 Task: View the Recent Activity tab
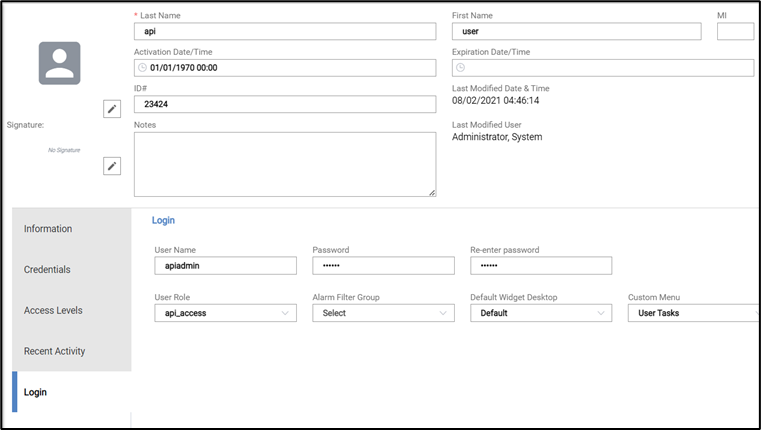pyautogui.click(x=72, y=351)
